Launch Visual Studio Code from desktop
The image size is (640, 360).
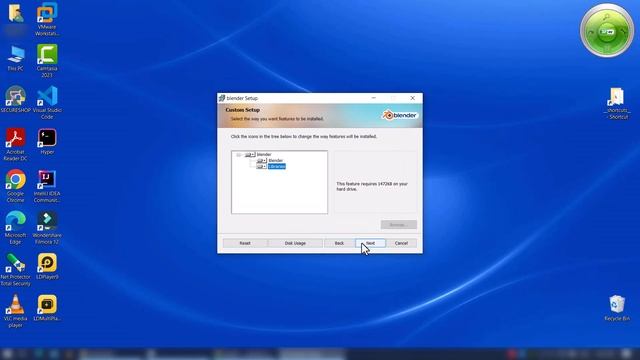[47, 102]
